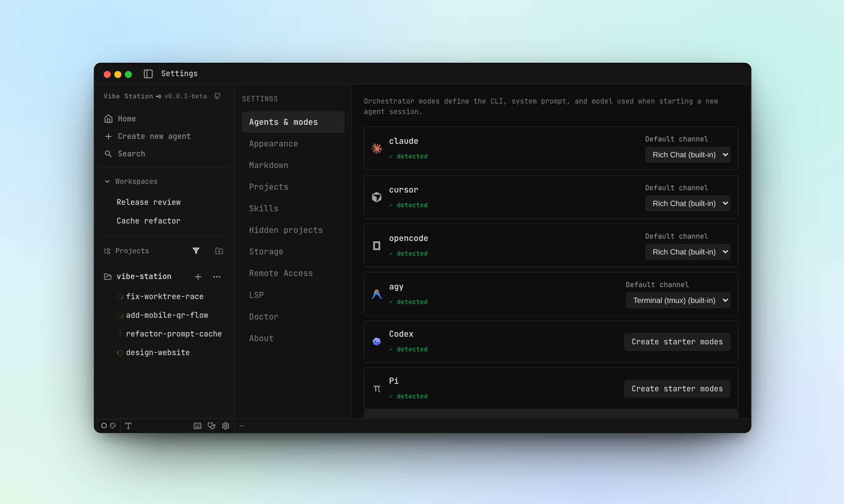Open the stethoscope doctor icon
Image resolution: width=844 pixels, height=504 pixels.
(212, 426)
